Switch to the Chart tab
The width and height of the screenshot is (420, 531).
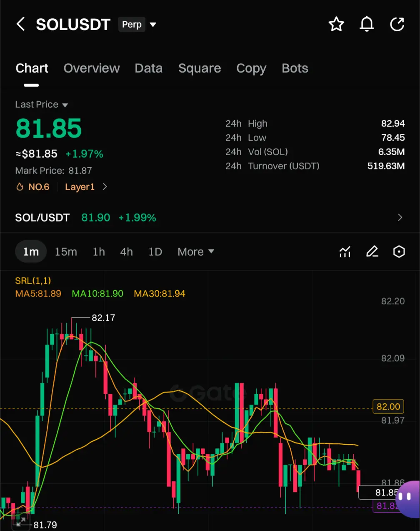pos(32,68)
